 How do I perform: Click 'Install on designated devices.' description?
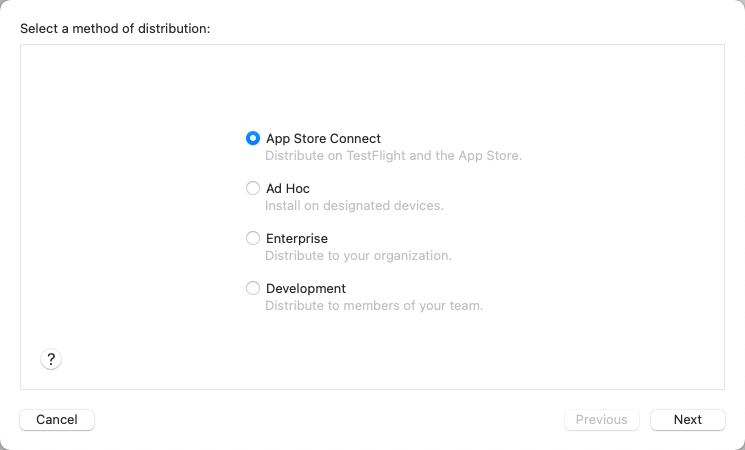(354, 206)
